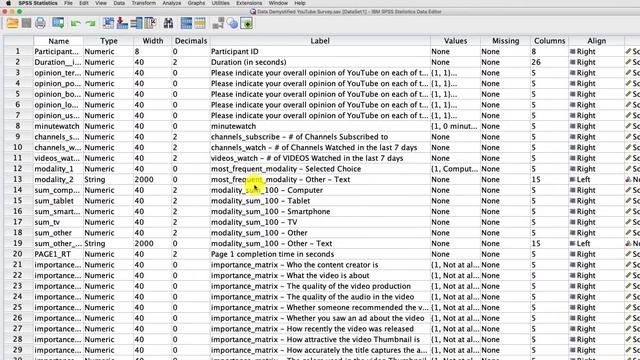Open the Utilities menu
640x360 pixels.
coord(221,3)
